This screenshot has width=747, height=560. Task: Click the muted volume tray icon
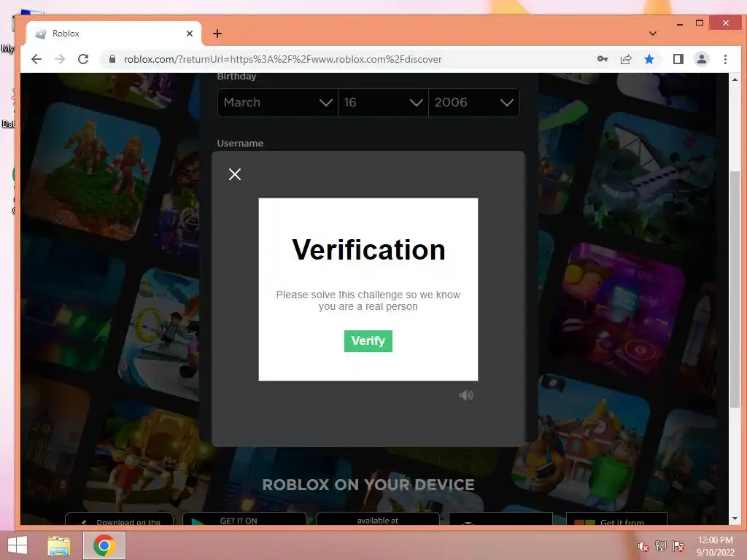coord(643,546)
